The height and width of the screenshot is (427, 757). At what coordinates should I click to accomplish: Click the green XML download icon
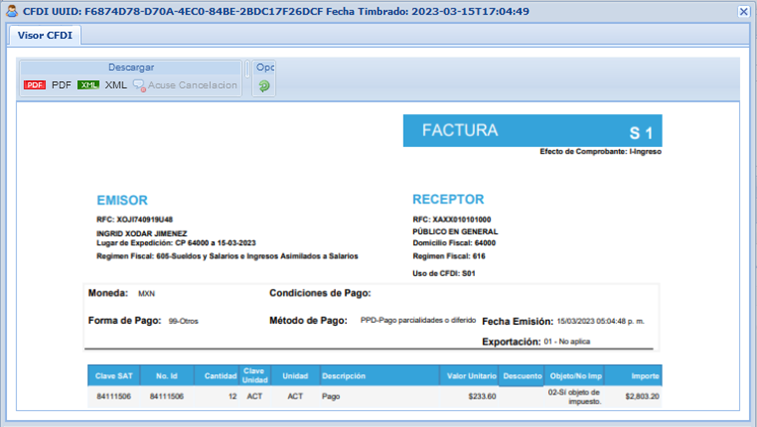click(88, 86)
